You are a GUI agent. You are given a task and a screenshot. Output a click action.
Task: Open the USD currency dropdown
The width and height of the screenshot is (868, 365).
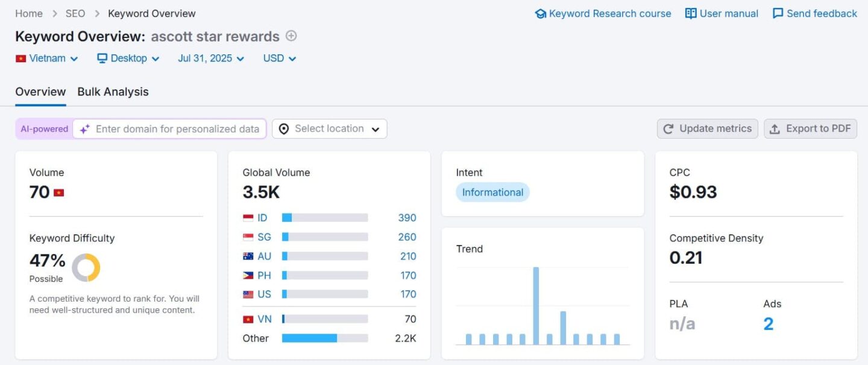click(280, 59)
